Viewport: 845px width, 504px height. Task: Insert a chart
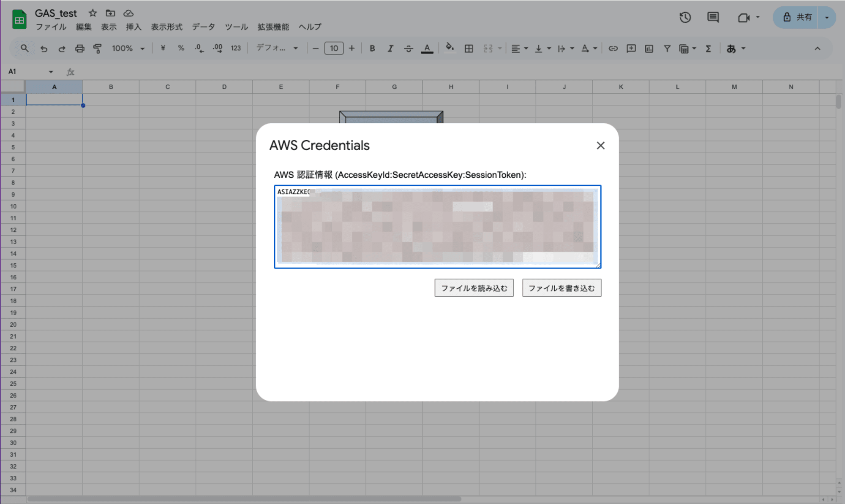(649, 49)
